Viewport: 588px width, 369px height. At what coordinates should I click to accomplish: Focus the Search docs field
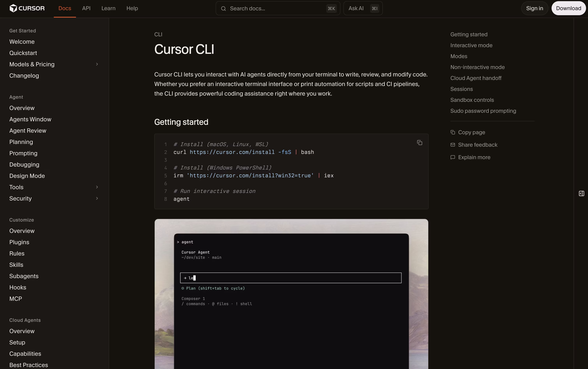pyautogui.click(x=278, y=8)
